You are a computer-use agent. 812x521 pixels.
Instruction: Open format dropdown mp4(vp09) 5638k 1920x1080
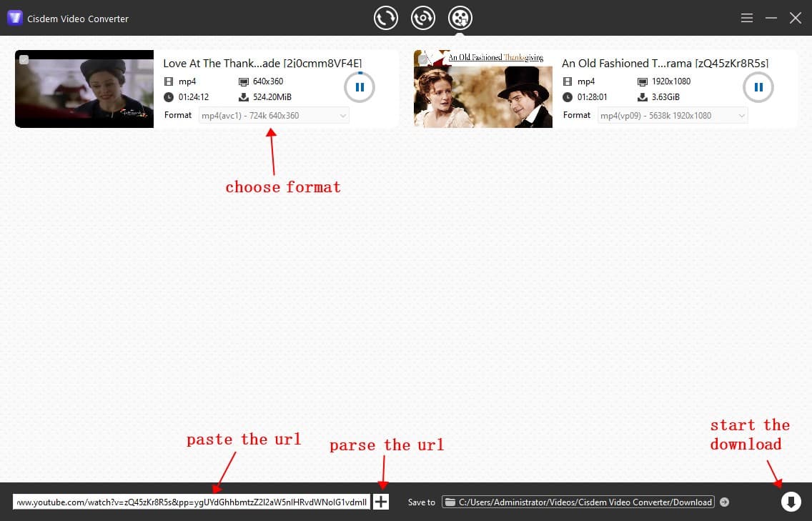pos(673,116)
